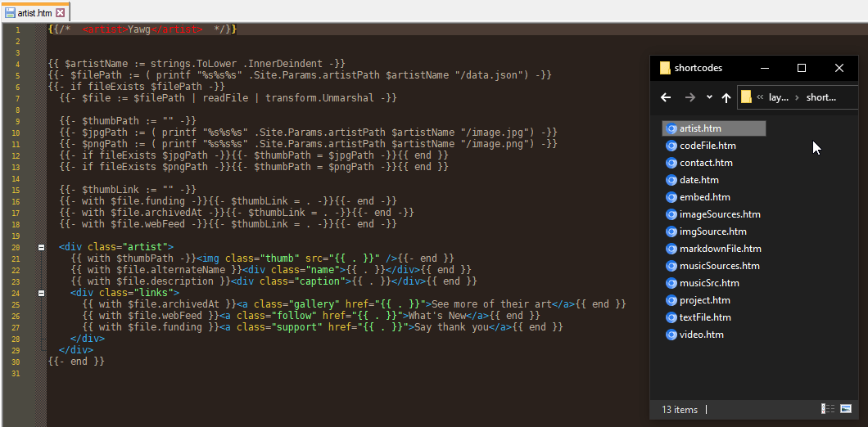Click the Forward arrow in file explorer
The image size is (868, 427).
pyautogui.click(x=689, y=97)
